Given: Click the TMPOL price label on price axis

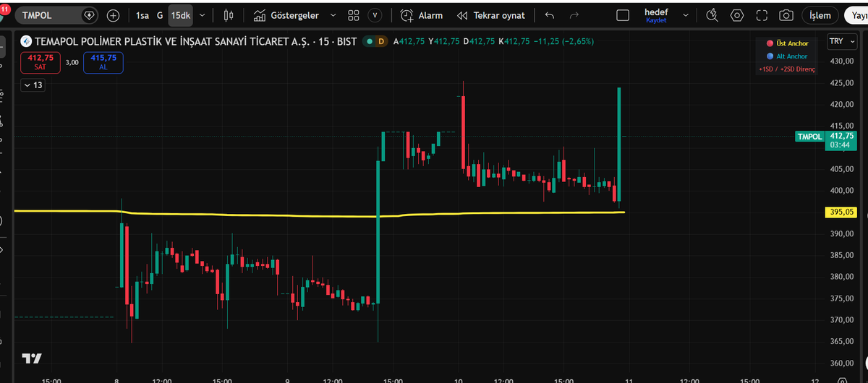Looking at the screenshot, I should tap(809, 136).
